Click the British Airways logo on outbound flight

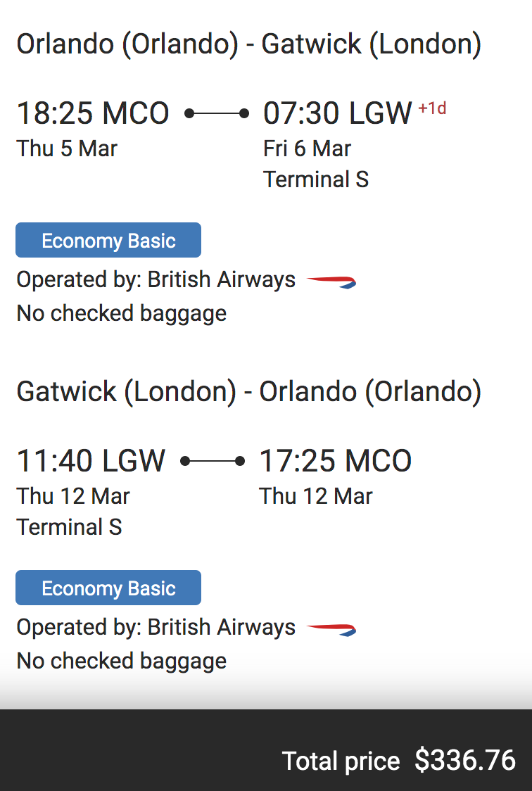coord(331,281)
